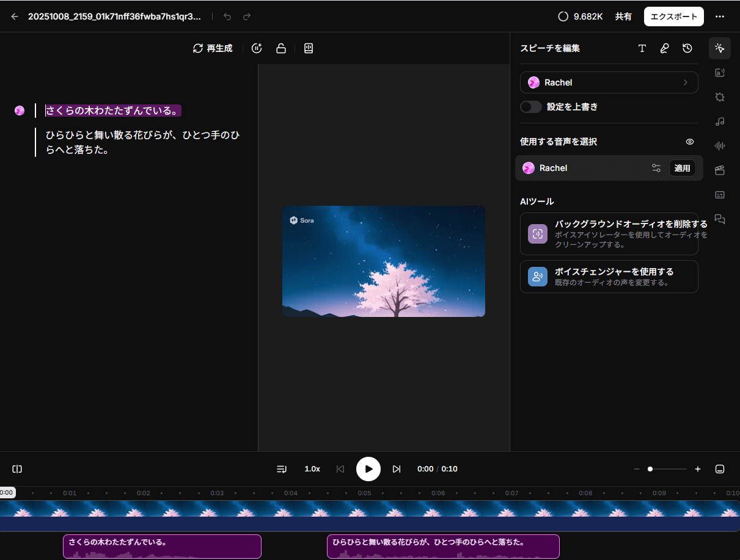Select バックグラウンドオーディオを削除する tool
Image resolution: width=740 pixels, height=560 pixels.
coord(609,234)
